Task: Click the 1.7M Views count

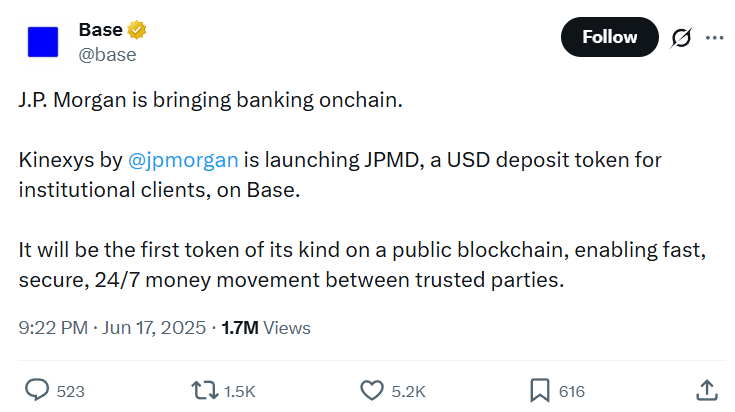Action: [x=265, y=327]
